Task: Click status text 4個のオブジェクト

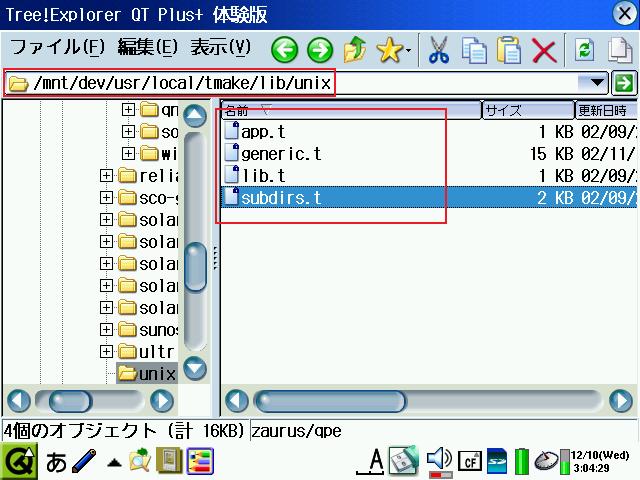Action: [x=80, y=431]
